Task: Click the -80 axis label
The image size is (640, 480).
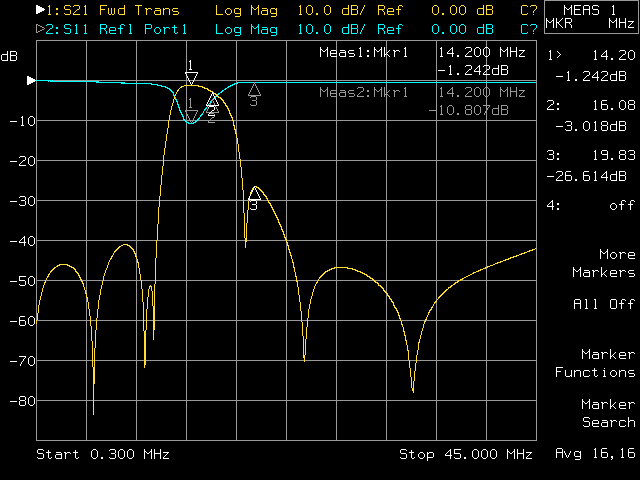Action: click(22, 400)
